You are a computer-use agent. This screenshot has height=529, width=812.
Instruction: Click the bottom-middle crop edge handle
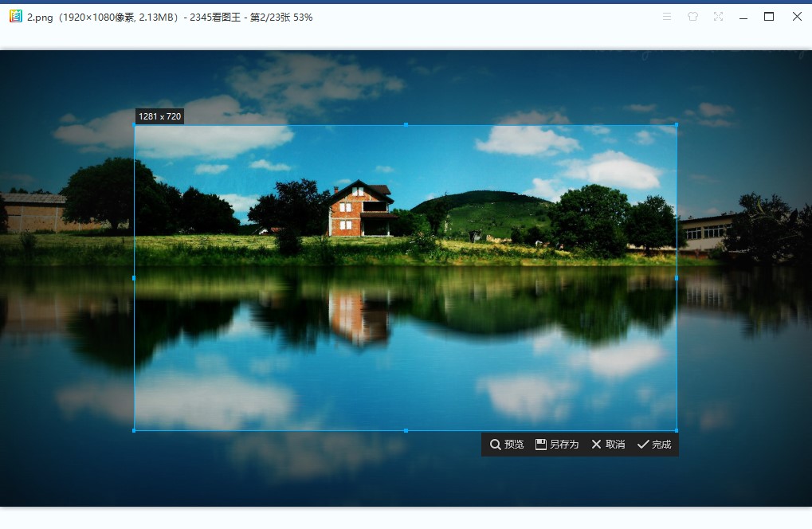coord(406,431)
